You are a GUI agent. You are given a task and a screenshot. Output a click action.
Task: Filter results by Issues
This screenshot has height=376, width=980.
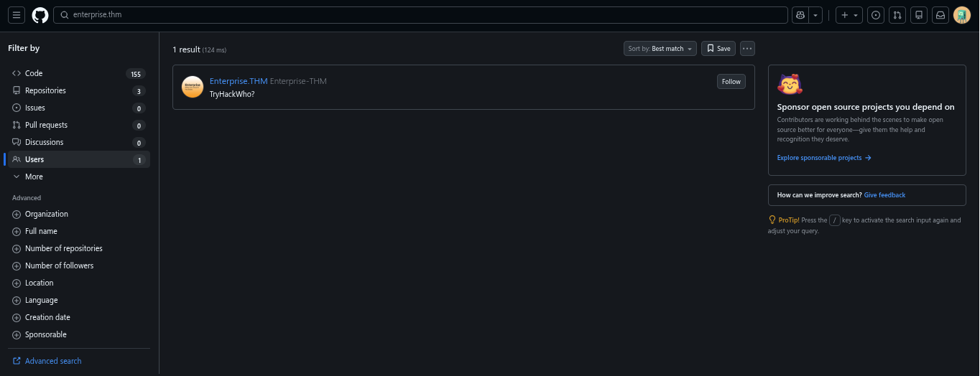[x=78, y=108]
